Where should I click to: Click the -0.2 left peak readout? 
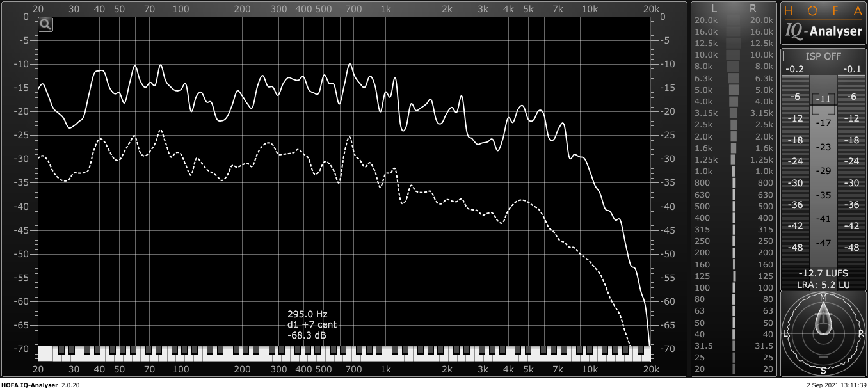point(794,69)
